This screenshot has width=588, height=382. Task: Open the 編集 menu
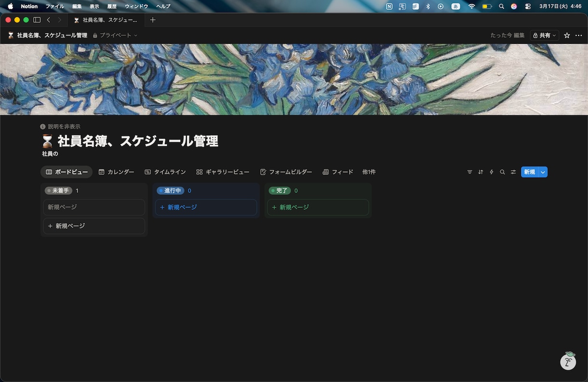click(77, 6)
